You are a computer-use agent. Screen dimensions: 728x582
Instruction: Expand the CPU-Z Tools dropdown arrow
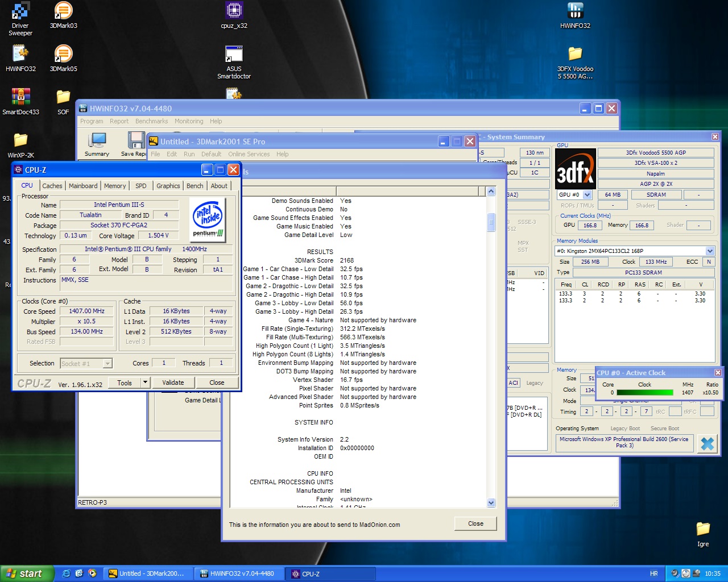(145, 383)
